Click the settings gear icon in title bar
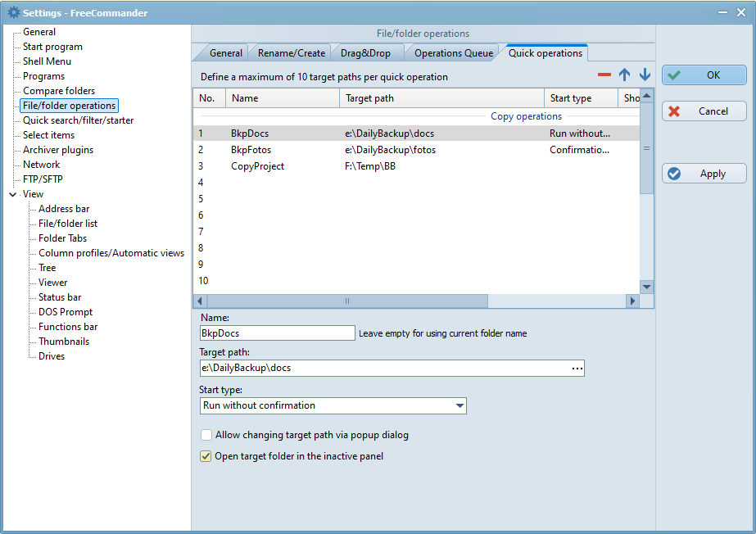The height and width of the screenshot is (534, 756). pos(13,12)
